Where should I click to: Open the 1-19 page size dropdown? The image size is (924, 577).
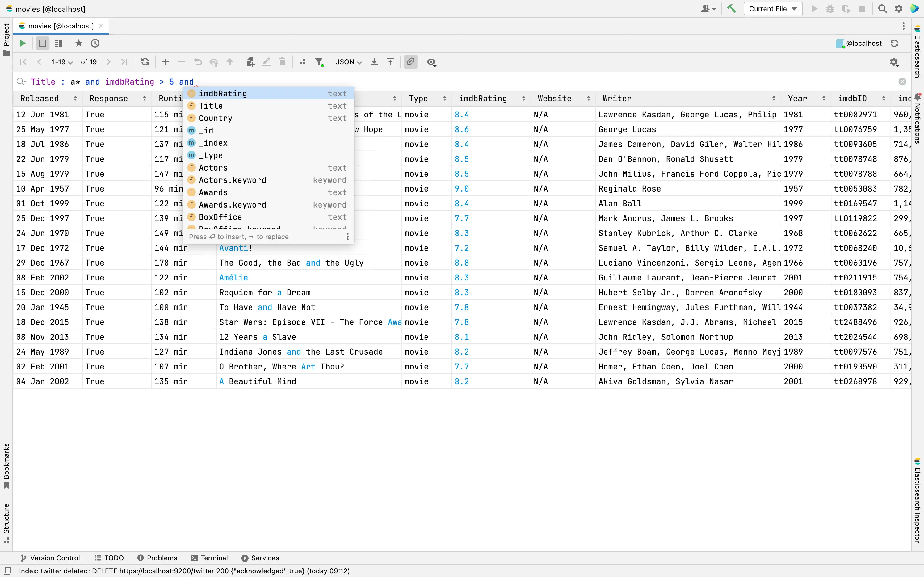[62, 62]
